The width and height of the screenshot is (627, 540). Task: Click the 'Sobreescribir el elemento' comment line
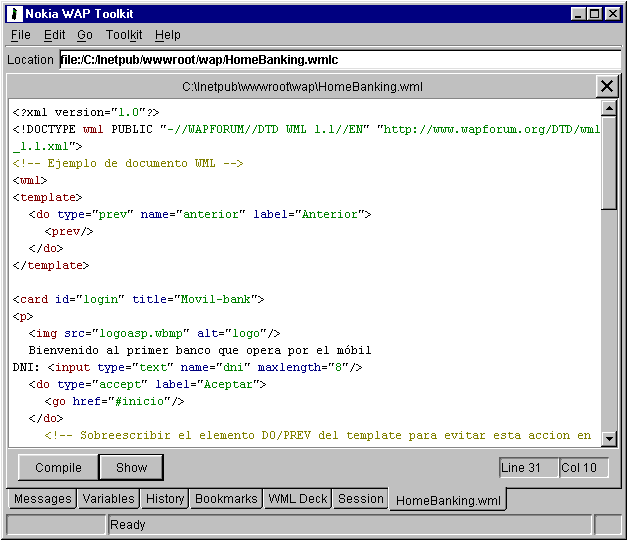point(317,436)
